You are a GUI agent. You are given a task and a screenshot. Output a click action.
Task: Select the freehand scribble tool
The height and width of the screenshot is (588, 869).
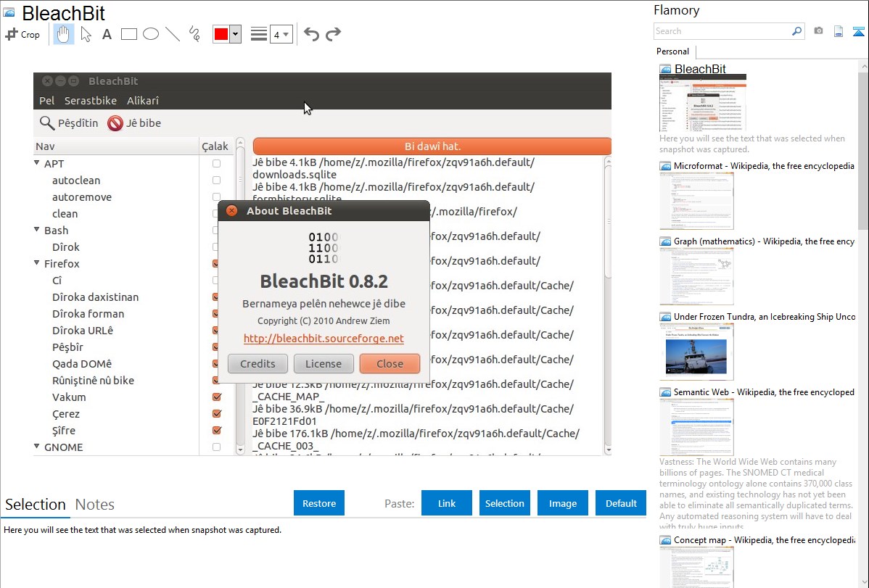click(x=194, y=34)
